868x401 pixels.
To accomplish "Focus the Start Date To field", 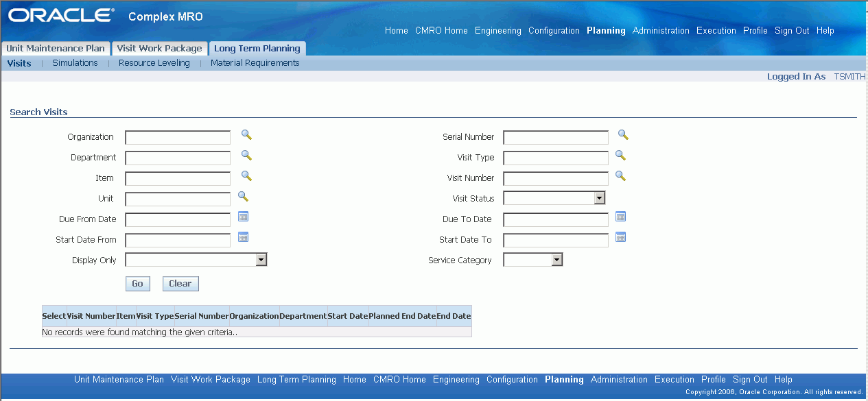I will [x=556, y=241].
